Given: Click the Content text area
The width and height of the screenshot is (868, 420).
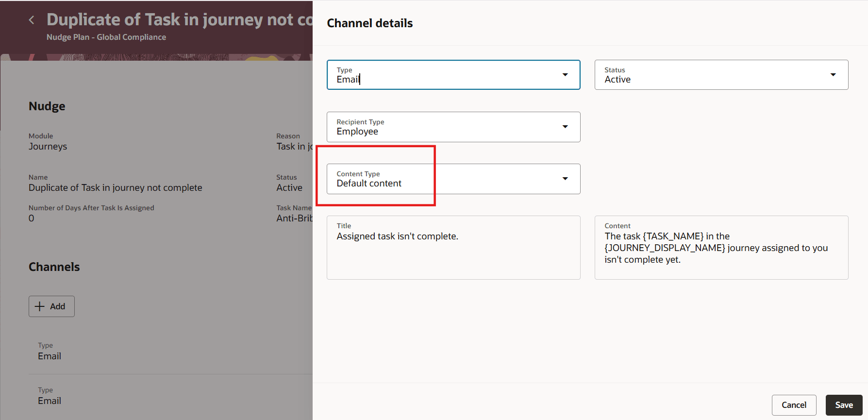Looking at the screenshot, I should click(721, 248).
